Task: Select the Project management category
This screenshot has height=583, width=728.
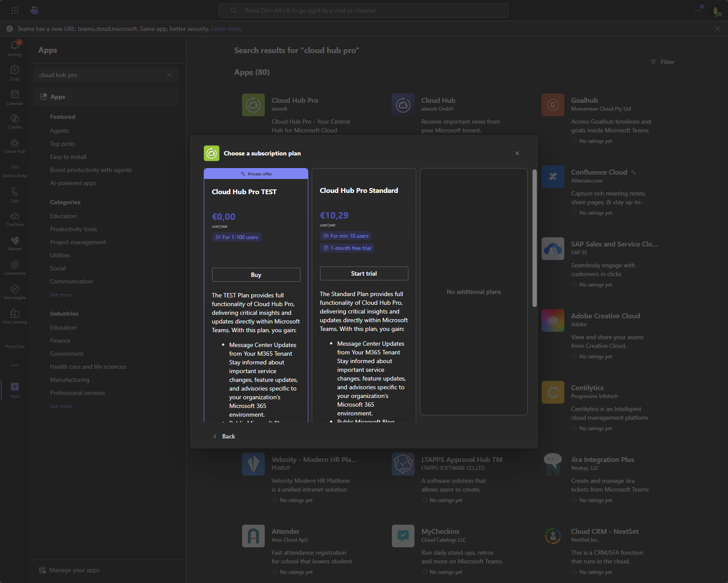Action: [x=78, y=242]
